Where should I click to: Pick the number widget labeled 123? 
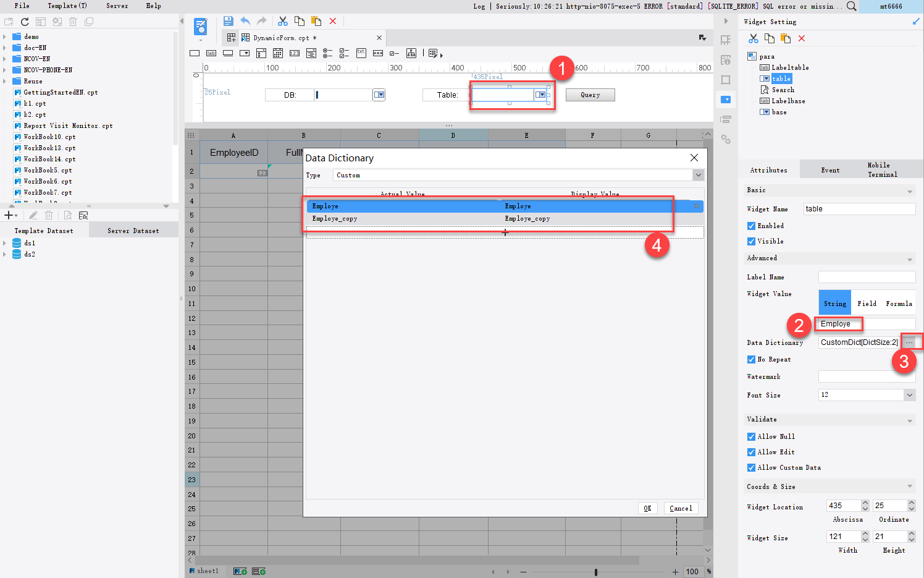(x=295, y=53)
